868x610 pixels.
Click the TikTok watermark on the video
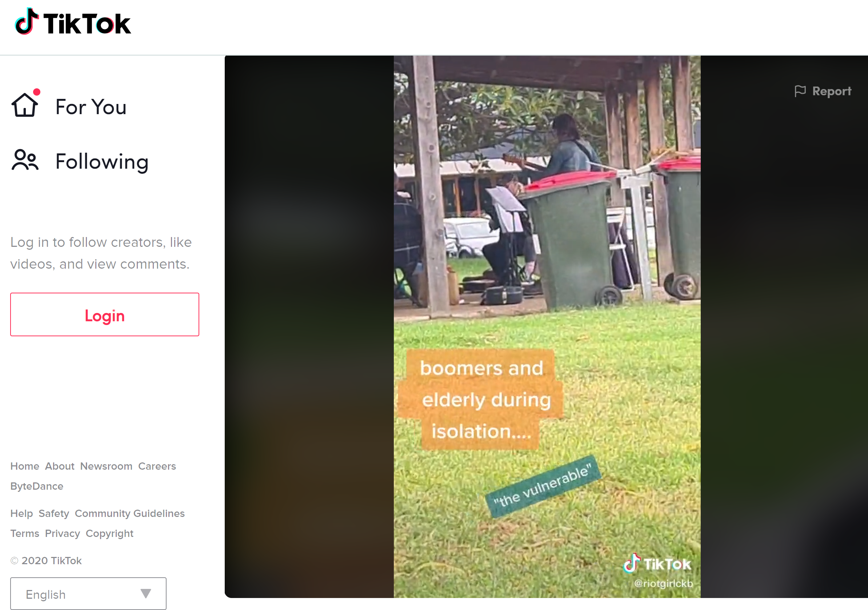pyautogui.click(x=657, y=563)
